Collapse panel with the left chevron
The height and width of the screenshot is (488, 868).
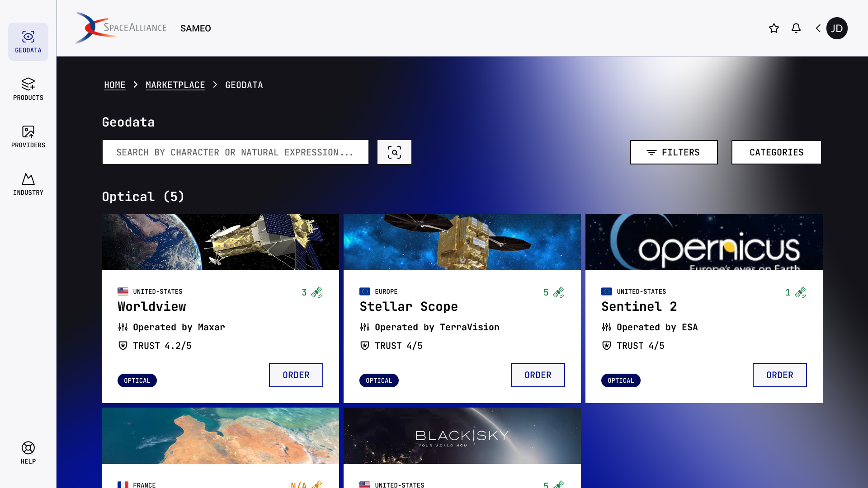[818, 28]
